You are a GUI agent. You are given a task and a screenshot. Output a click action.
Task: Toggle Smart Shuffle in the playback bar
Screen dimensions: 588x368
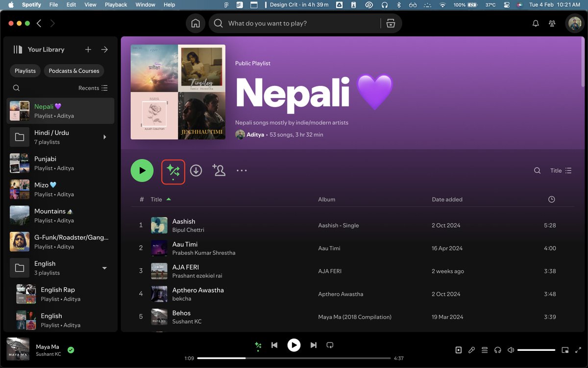[258, 345]
